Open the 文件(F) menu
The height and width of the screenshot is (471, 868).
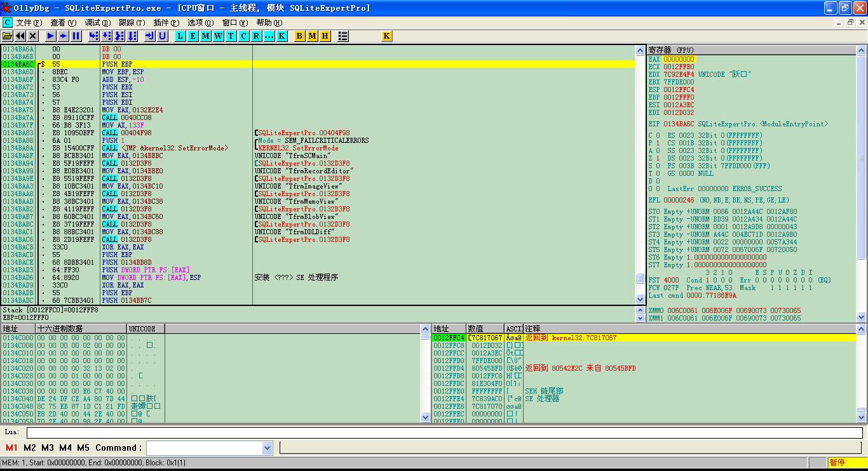29,22
